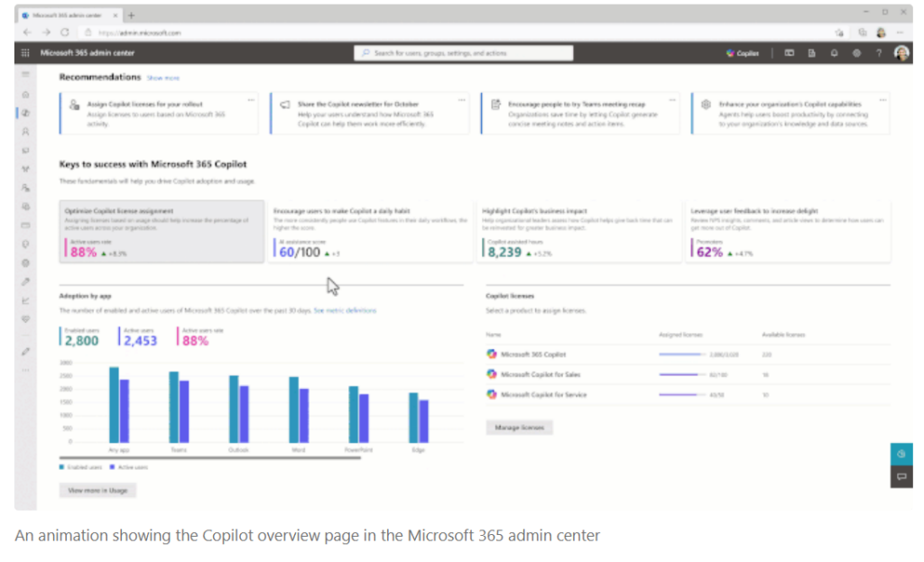
Task: Select Leverage user feedback tab
Action: coord(788,232)
